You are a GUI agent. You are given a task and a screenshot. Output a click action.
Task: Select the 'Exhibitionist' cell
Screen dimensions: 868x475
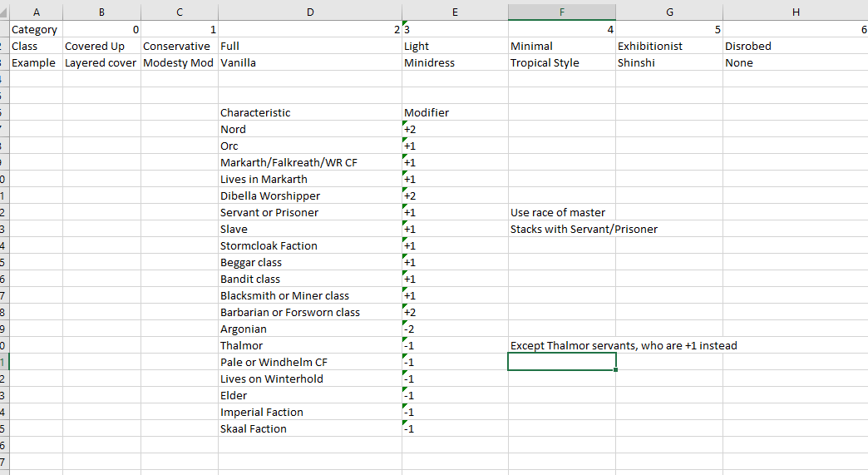click(x=669, y=46)
